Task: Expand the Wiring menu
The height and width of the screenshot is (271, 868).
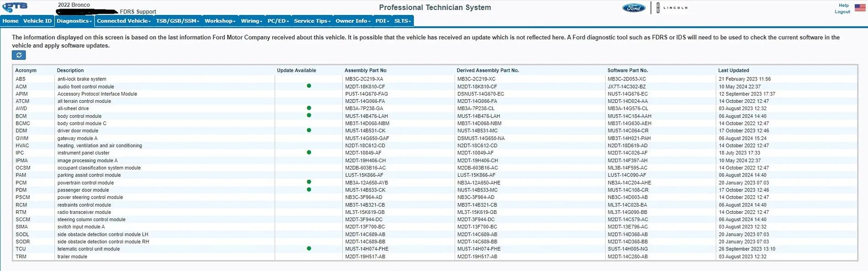Action: click(x=252, y=21)
